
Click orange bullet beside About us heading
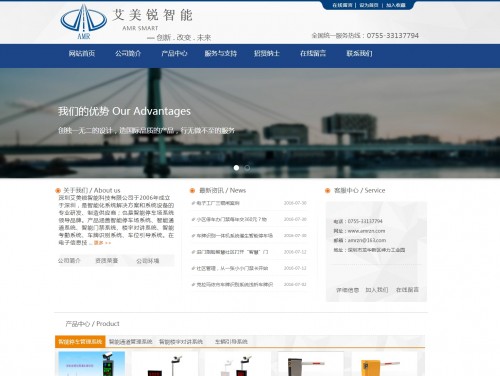point(58,191)
